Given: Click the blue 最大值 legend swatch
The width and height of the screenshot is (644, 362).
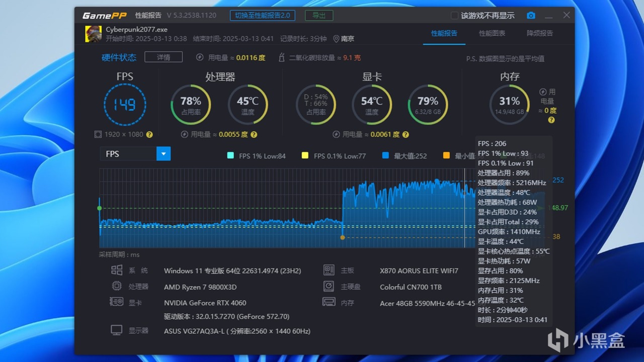Looking at the screenshot, I should tap(385, 155).
